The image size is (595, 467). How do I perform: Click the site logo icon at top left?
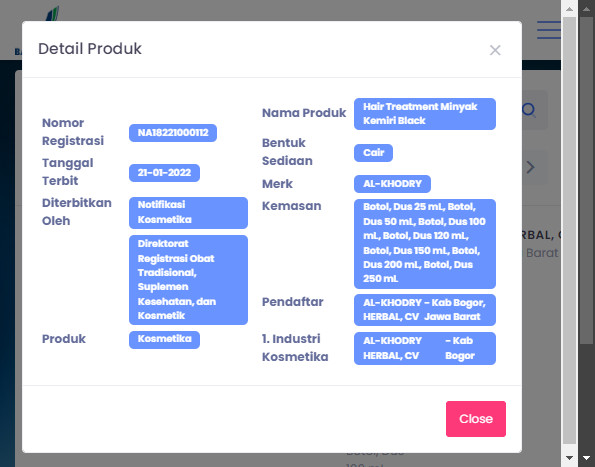[x=52, y=13]
